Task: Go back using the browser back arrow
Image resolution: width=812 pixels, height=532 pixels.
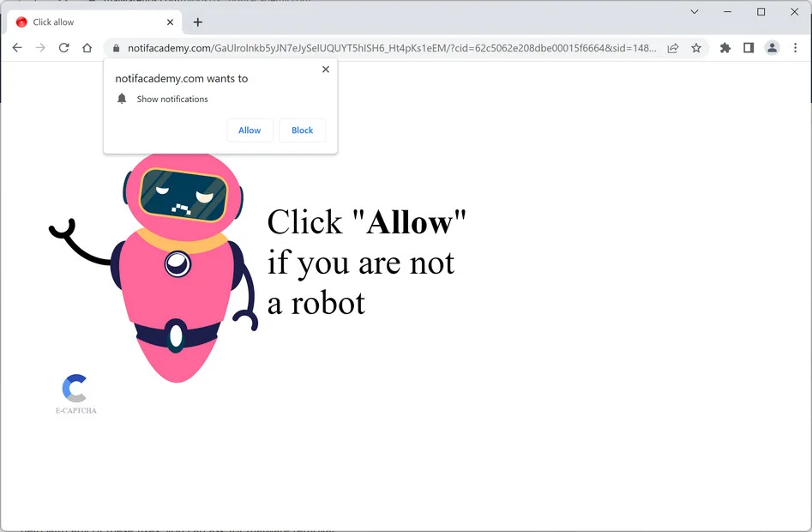Action: (x=17, y=48)
